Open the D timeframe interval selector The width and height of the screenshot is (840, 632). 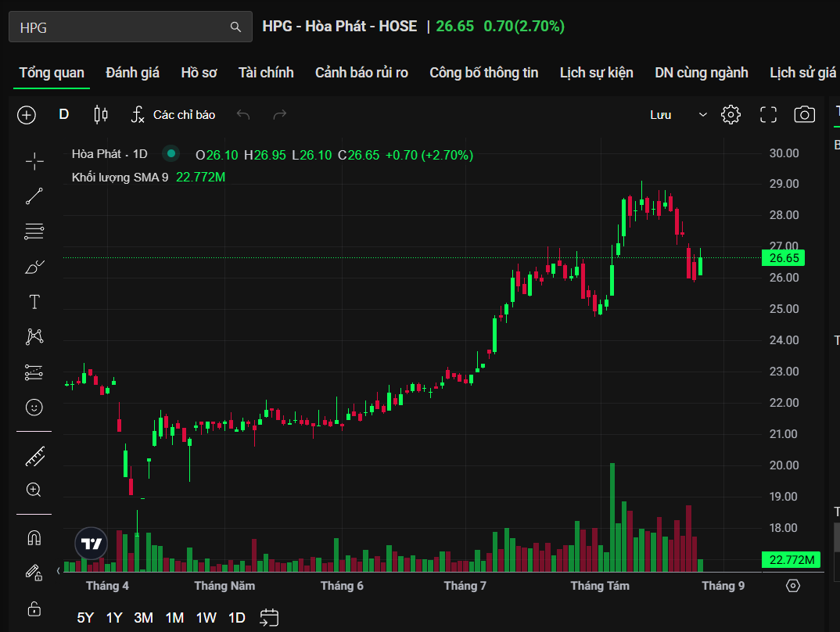click(64, 115)
